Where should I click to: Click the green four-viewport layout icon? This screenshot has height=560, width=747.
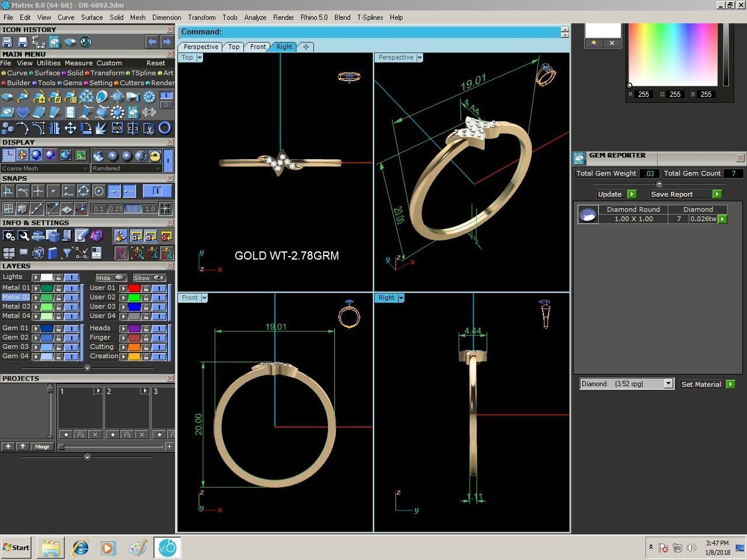[x=81, y=155]
